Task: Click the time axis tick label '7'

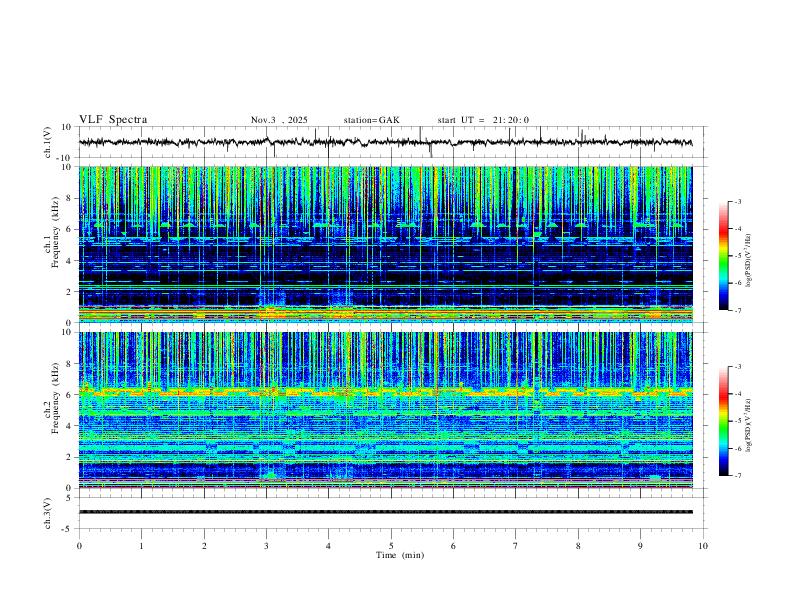Action: pyautogui.click(x=516, y=546)
